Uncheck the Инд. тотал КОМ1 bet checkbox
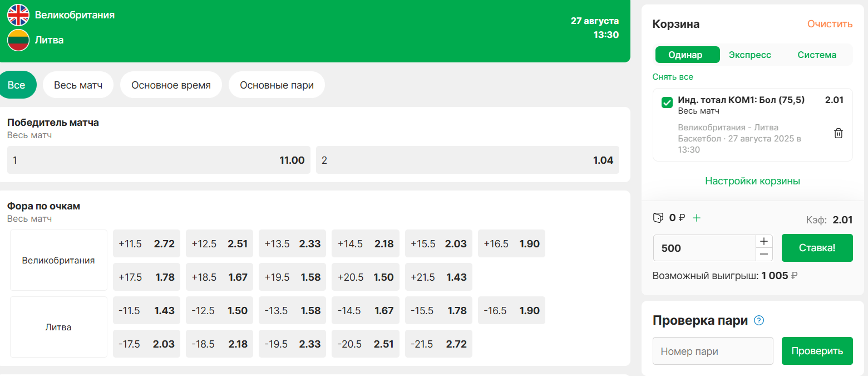 coord(667,102)
